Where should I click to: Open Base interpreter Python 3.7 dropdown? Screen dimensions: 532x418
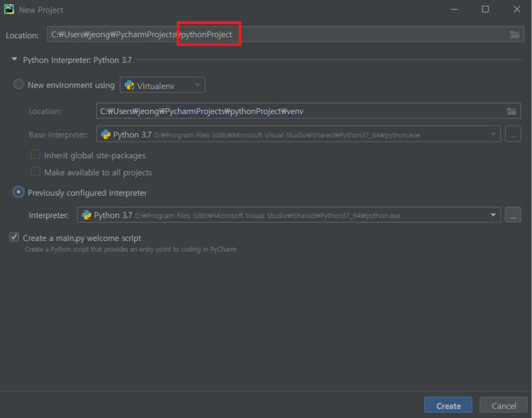(x=298, y=134)
